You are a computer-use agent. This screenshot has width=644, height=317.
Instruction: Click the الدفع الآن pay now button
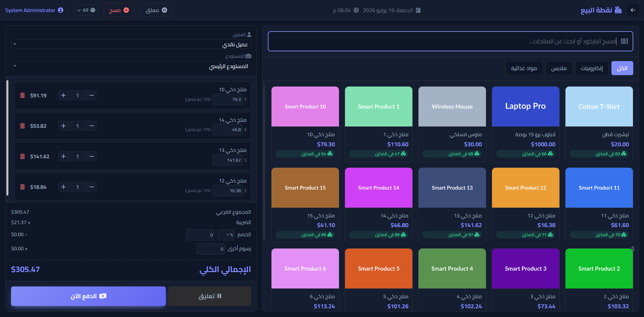89,296
